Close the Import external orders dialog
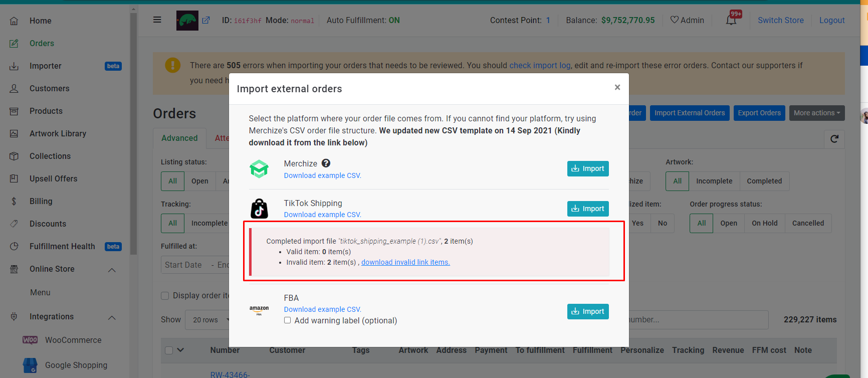The height and width of the screenshot is (378, 868). point(617,87)
